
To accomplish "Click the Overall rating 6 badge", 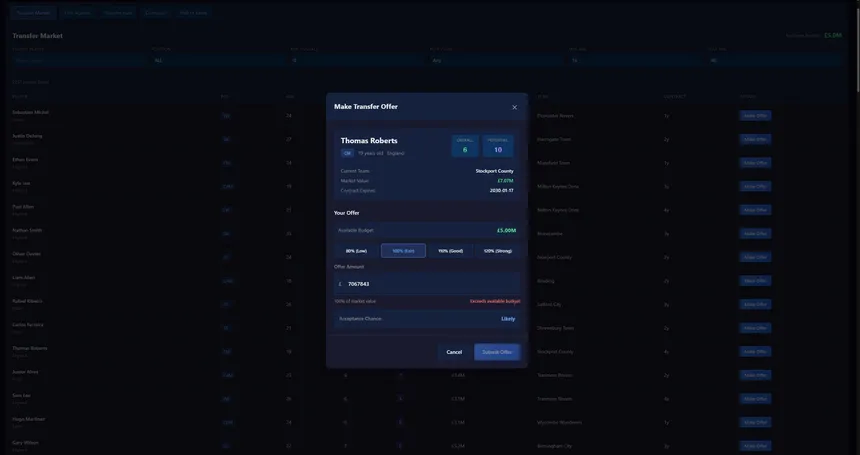I will pyautogui.click(x=465, y=146).
